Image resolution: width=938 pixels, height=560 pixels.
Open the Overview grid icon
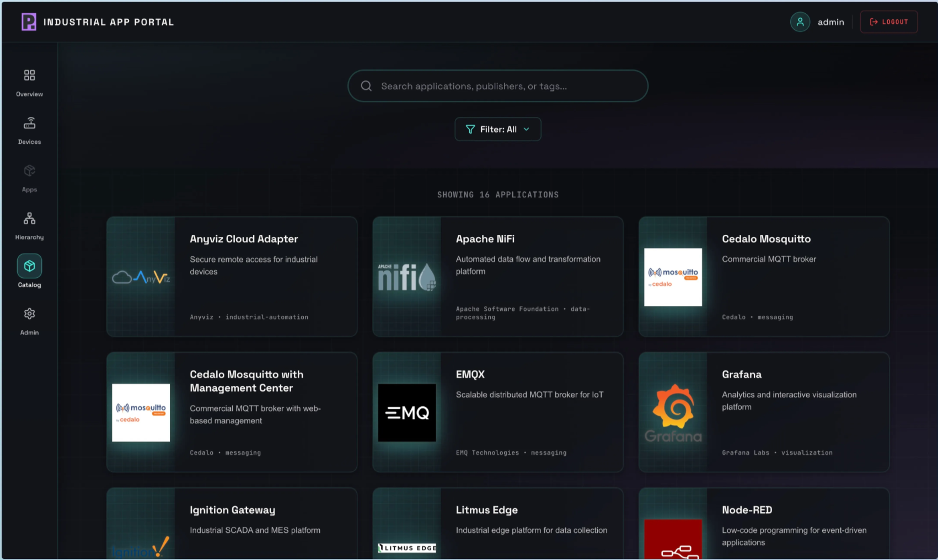[29, 75]
